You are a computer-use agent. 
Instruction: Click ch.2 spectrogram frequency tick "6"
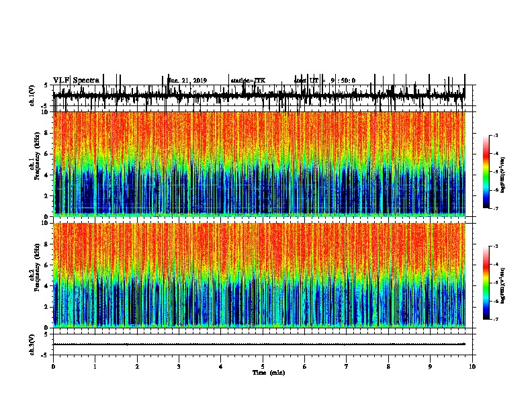[46, 265]
